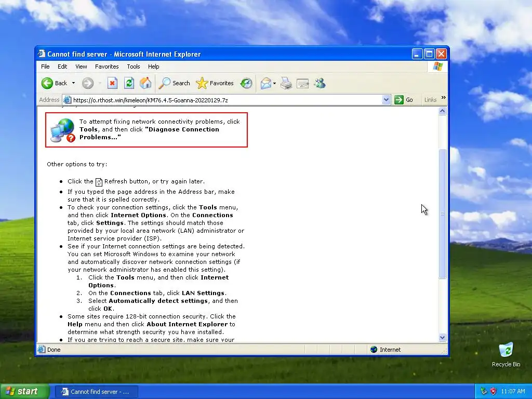This screenshot has width=532, height=399.
Task: Open the Start menu
Action: (x=24, y=392)
